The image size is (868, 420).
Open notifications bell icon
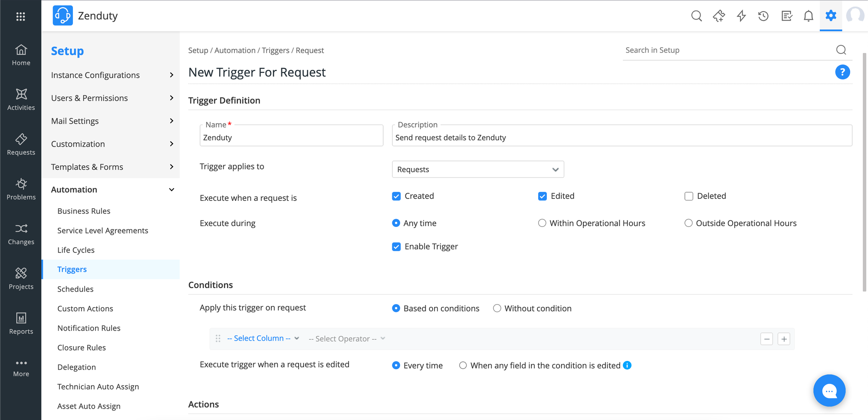pyautogui.click(x=808, y=16)
